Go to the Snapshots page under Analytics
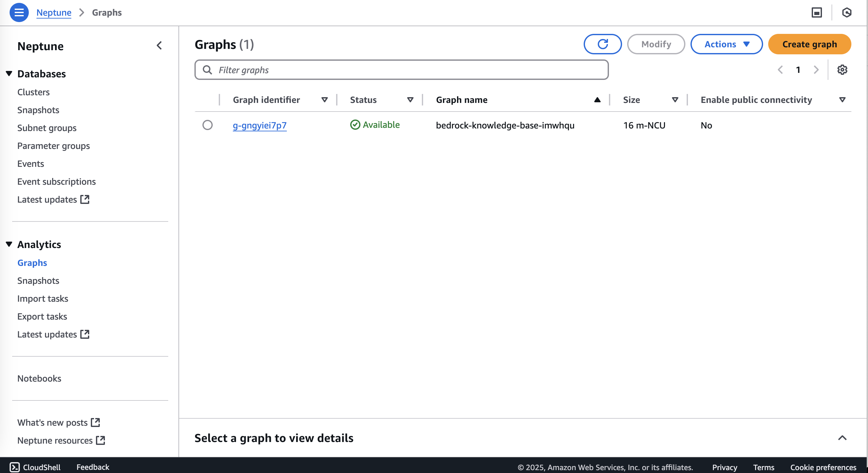Viewport: 868px width, 473px height. [x=38, y=280]
